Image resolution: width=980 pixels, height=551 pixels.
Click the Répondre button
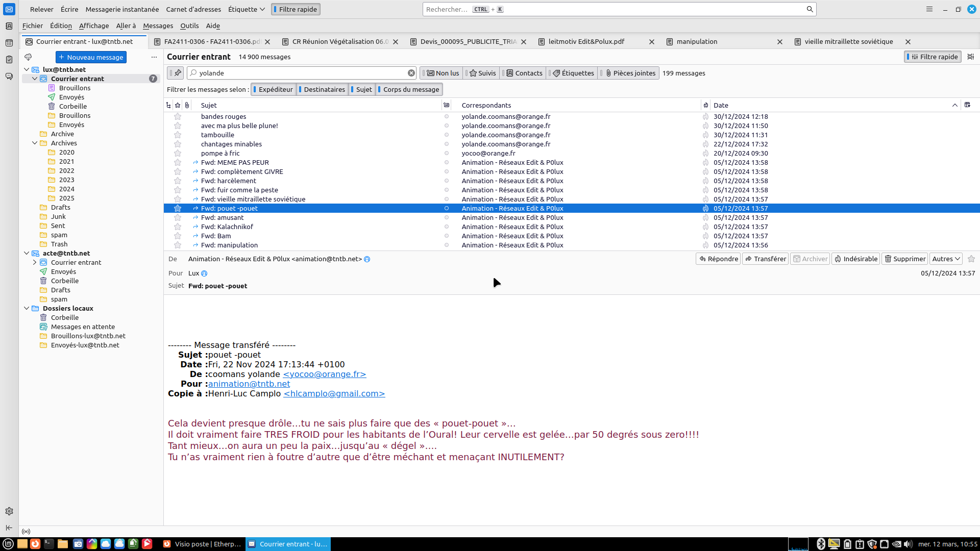click(718, 259)
